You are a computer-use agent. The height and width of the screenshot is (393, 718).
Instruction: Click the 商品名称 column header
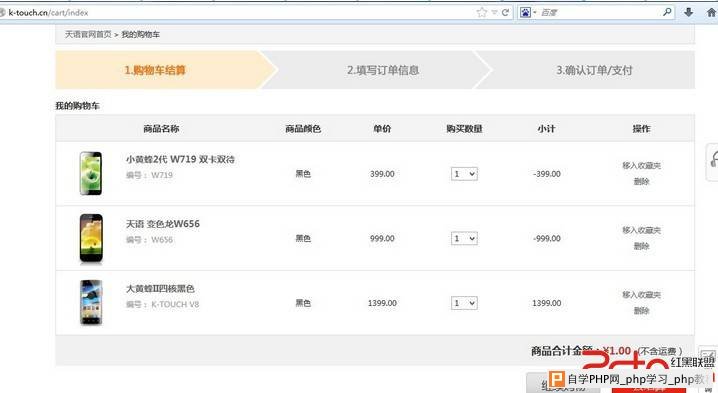tap(161, 129)
